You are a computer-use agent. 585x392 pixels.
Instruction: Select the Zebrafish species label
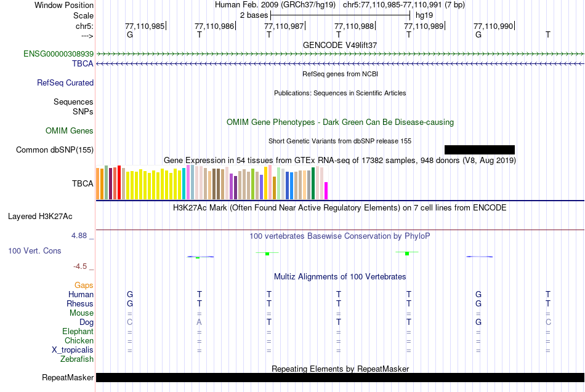[77, 359]
